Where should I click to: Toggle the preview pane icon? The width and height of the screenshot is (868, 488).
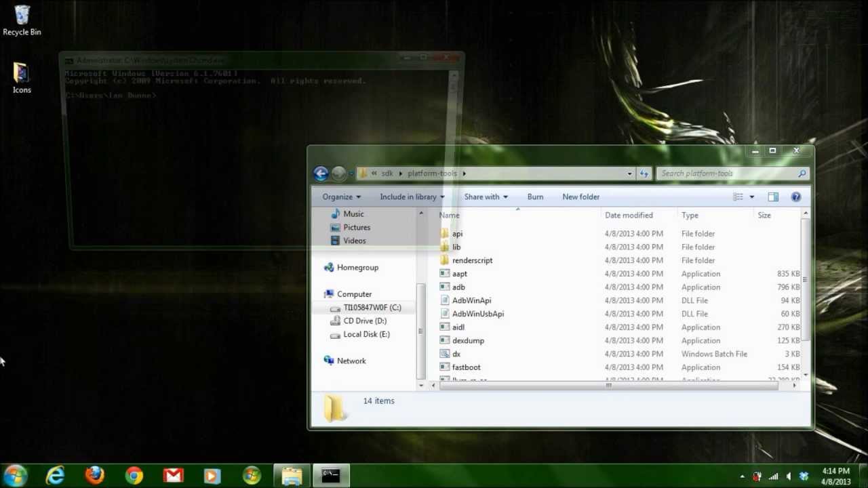tap(773, 197)
